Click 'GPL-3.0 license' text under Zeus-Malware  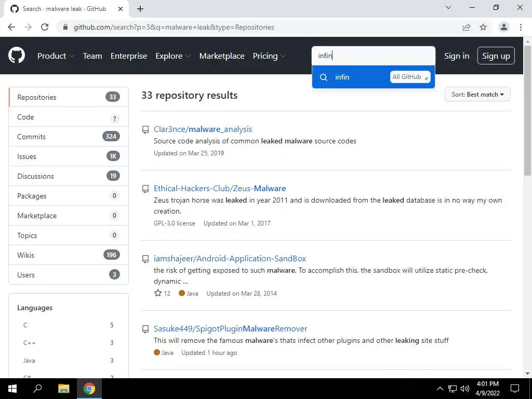point(175,223)
